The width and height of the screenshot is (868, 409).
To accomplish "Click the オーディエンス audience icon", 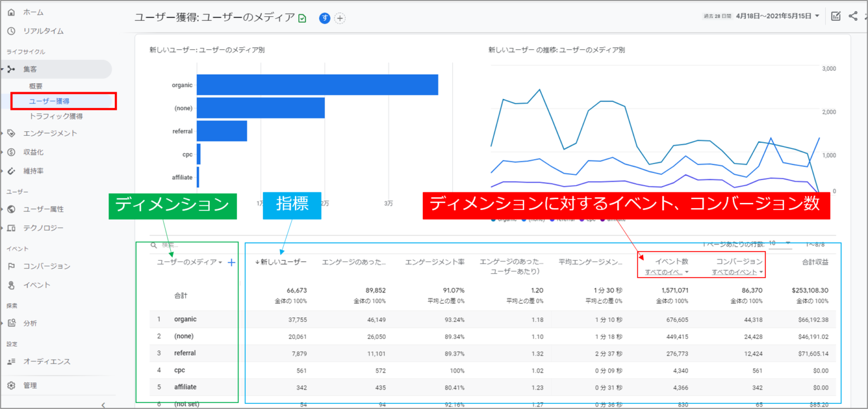I will click(11, 361).
